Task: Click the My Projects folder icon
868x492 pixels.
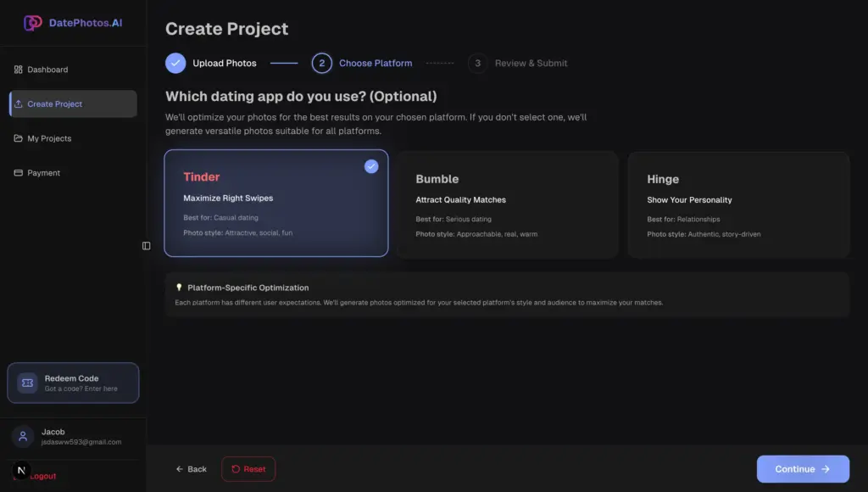Action: 19,138
